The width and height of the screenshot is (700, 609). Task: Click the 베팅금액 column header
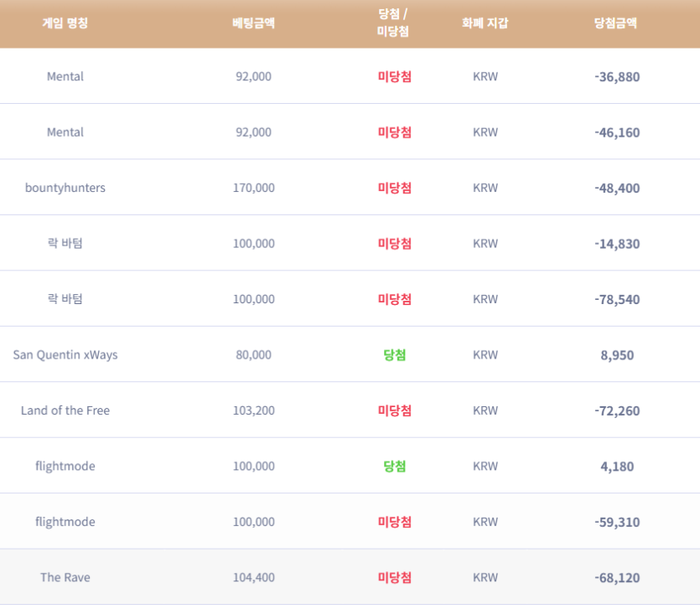point(253,23)
